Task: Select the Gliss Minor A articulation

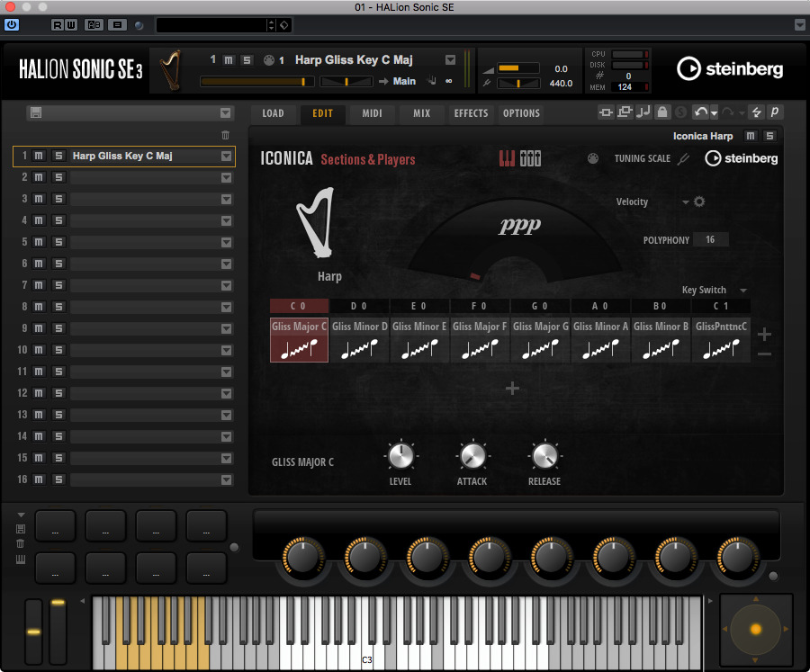Action: click(600, 340)
